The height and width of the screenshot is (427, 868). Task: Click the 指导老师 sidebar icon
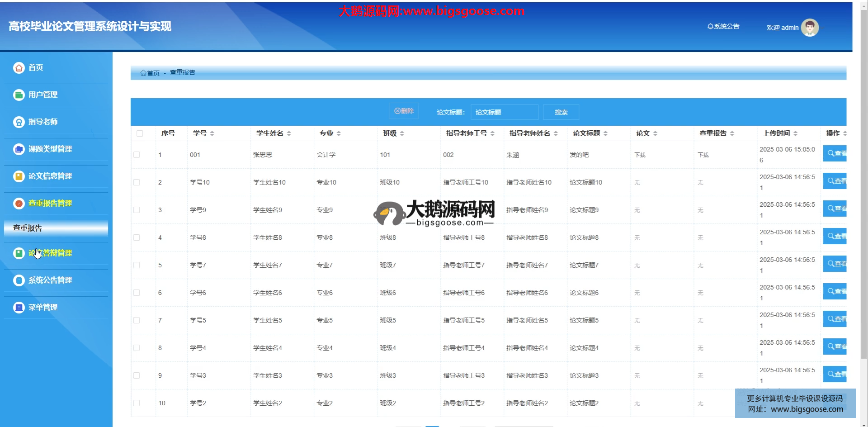19,122
